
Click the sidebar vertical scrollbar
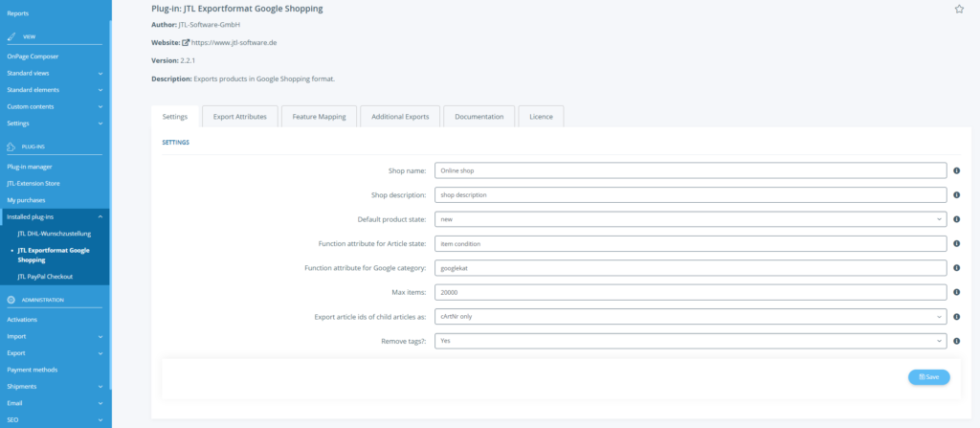(x=111, y=203)
